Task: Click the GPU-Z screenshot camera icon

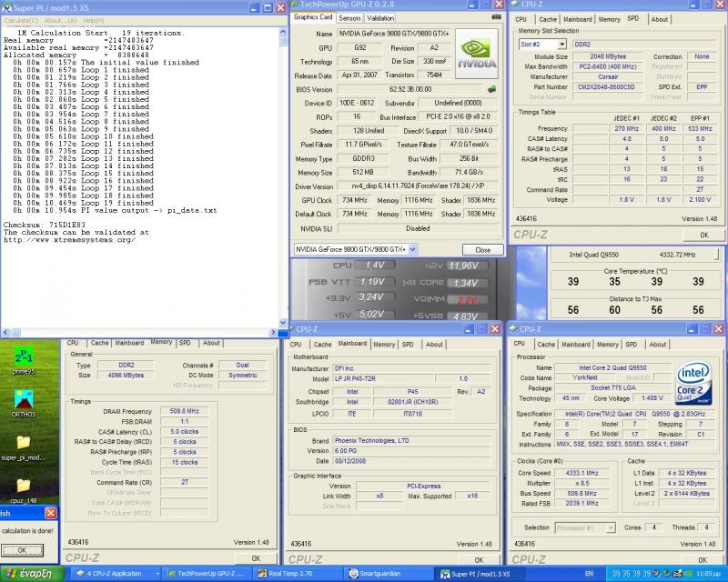Action: 496,17
